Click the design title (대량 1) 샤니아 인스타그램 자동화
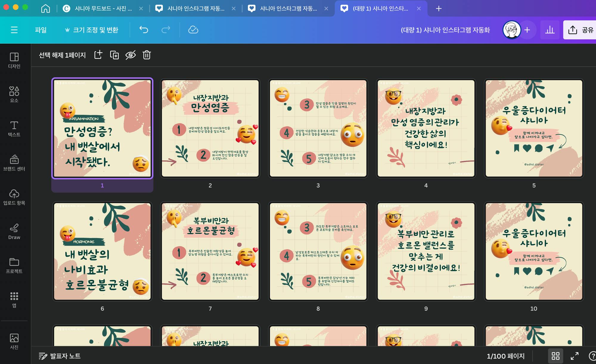 pyautogui.click(x=445, y=30)
